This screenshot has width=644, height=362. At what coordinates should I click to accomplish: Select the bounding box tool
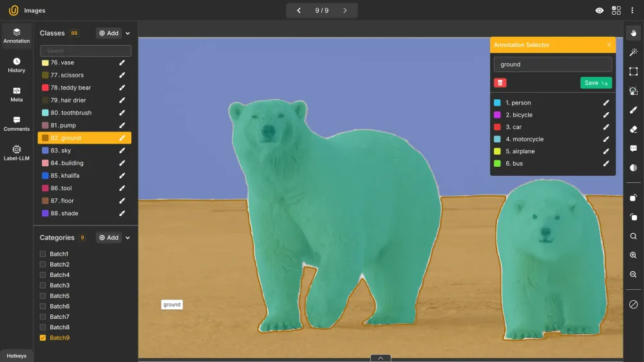(x=634, y=71)
